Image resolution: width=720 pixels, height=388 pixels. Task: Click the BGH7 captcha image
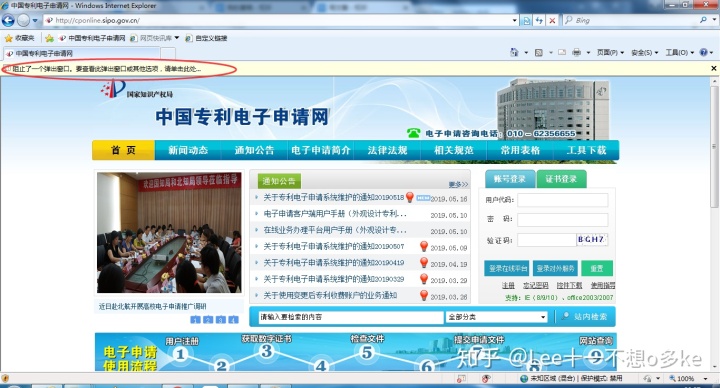click(592, 240)
